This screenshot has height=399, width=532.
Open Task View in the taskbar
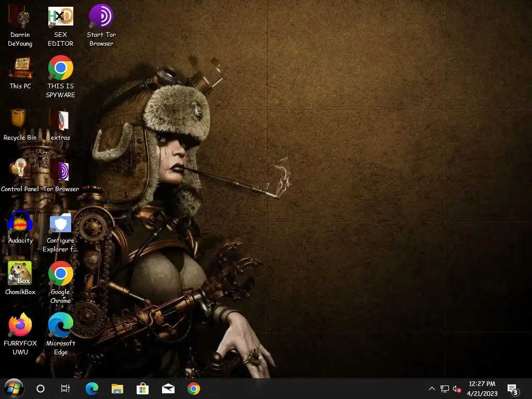tap(65, 389)
